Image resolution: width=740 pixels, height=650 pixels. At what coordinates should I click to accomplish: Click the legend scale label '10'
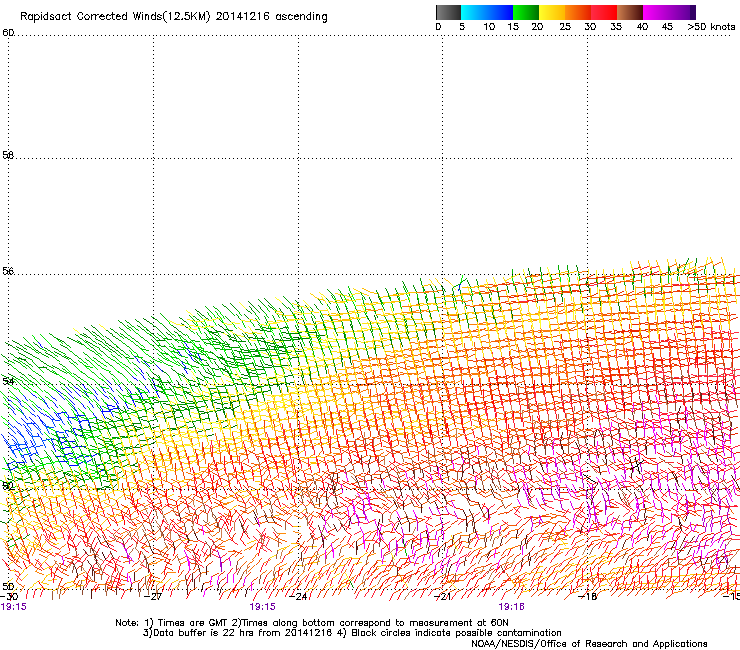[x=489, y=27]
